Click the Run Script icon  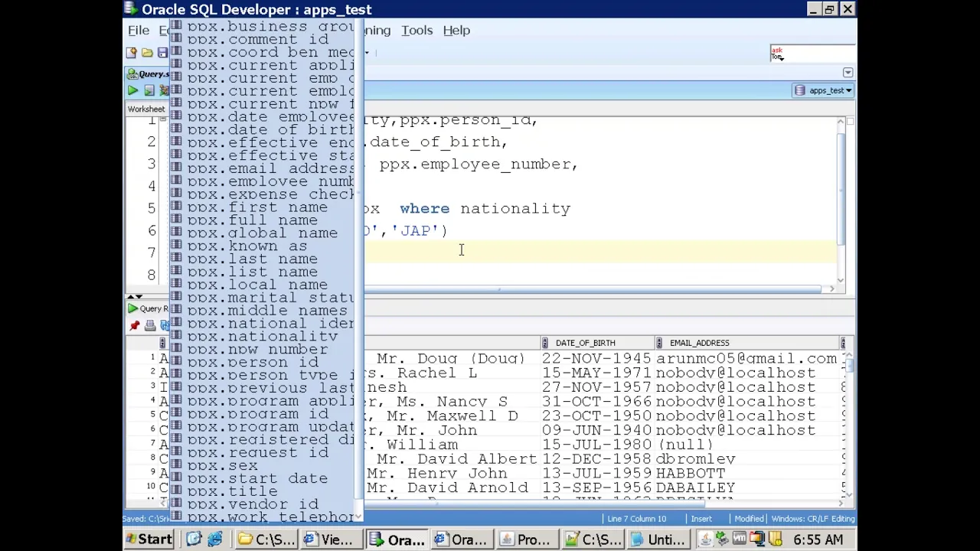pyautogui.click(x=149, y=90)
